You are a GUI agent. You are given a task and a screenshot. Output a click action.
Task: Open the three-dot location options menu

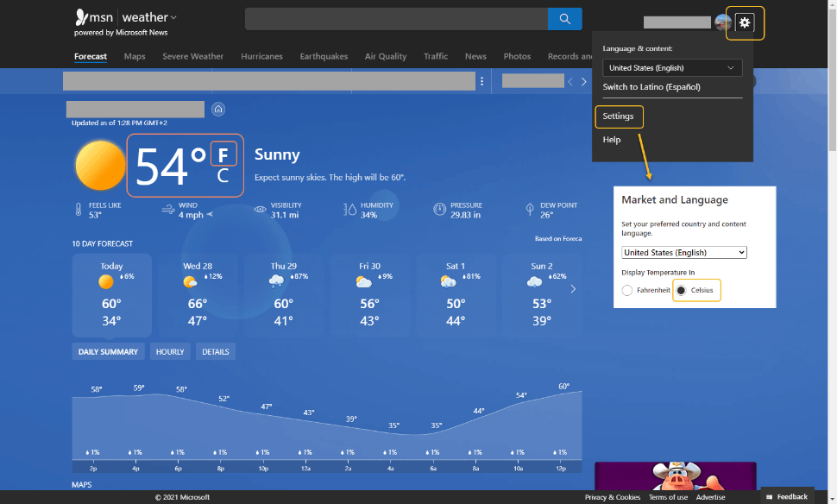click(x=482, y=81)
